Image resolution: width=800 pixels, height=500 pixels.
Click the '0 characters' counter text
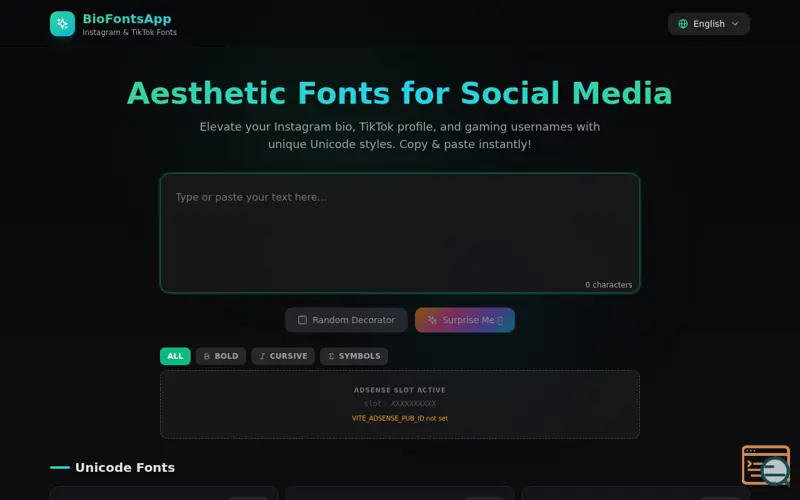(x=609, y=285)
